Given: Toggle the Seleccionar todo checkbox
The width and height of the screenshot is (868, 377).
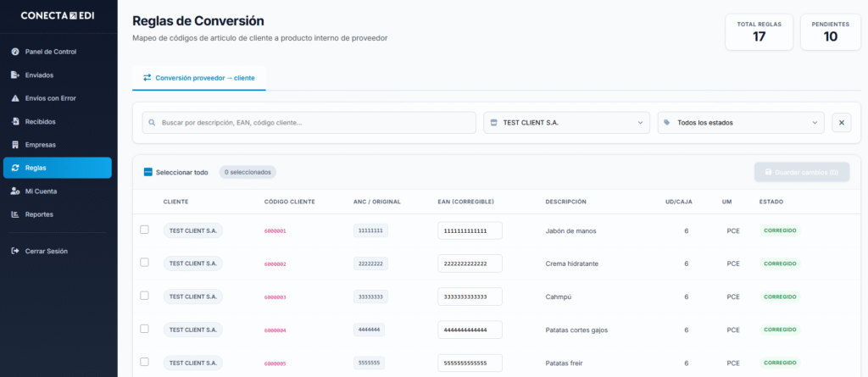Looking at the screenshot, I should point(148,172).
